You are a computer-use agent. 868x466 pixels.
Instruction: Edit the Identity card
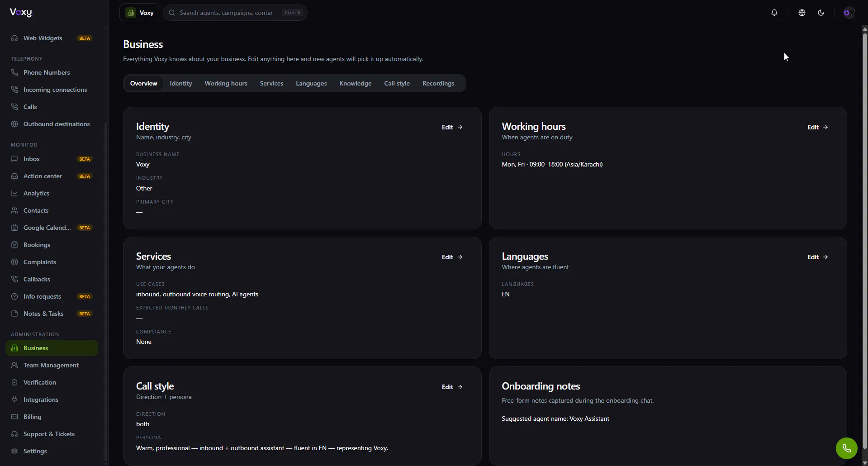click(x=452, y=127)
